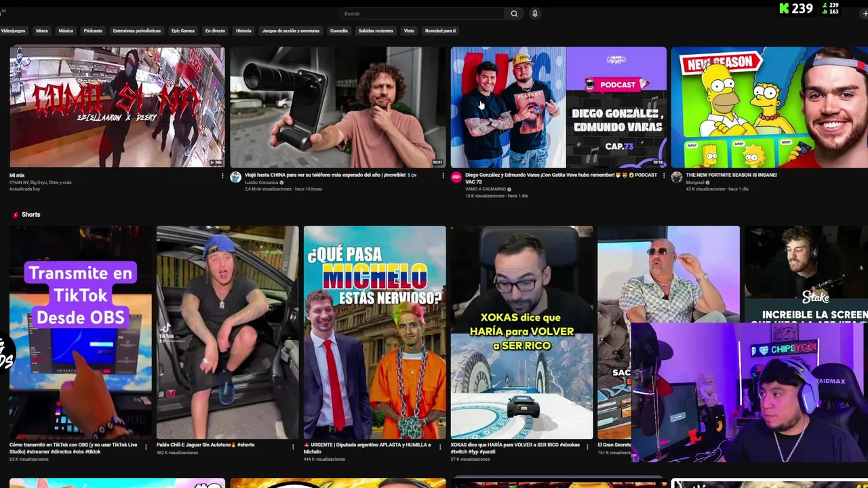Click the 482 K visualizaciones text
The image size is (868, 488).
tap(177, 453)
